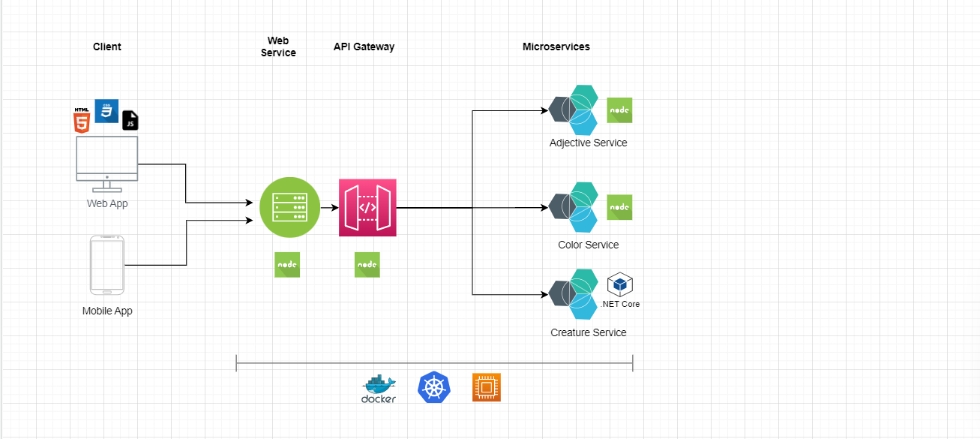Select the orange chip icon beside Kubernetes
980x439 pixels.
(486, 387)
